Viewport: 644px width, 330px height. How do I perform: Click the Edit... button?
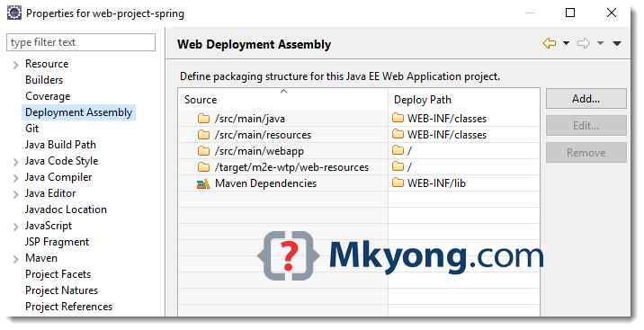tap(586, 126)
